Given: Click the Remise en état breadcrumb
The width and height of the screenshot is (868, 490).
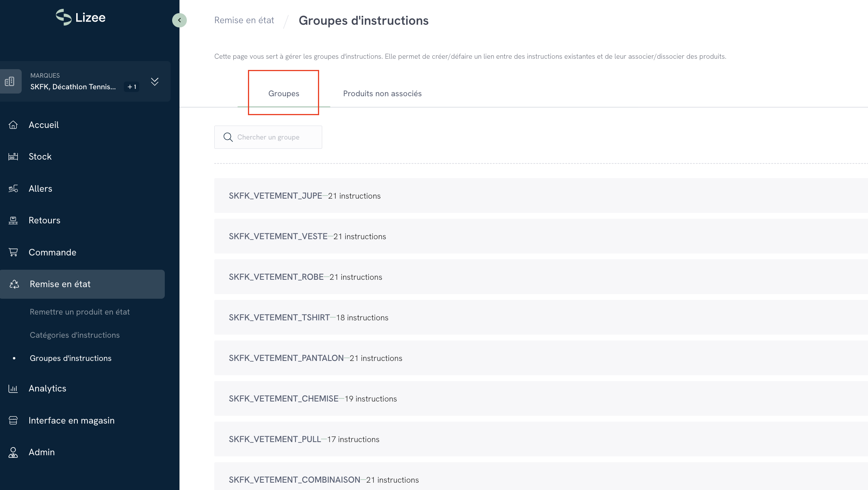Looking at the screenshot, I should click(244, 20).
